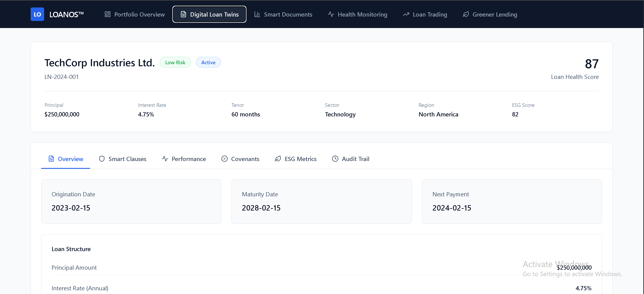
Task: Click the Smart Clauses shield icon
Action: [102, 159]
